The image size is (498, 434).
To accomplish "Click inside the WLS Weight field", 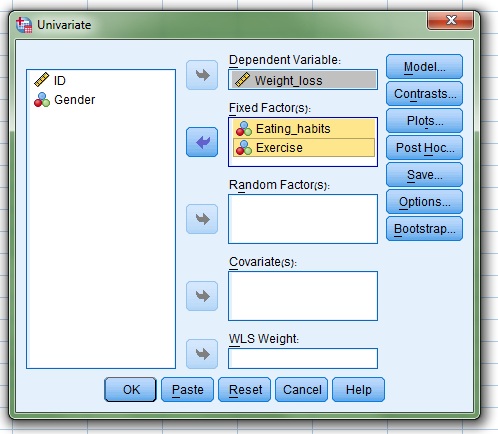I will [303, 358].
